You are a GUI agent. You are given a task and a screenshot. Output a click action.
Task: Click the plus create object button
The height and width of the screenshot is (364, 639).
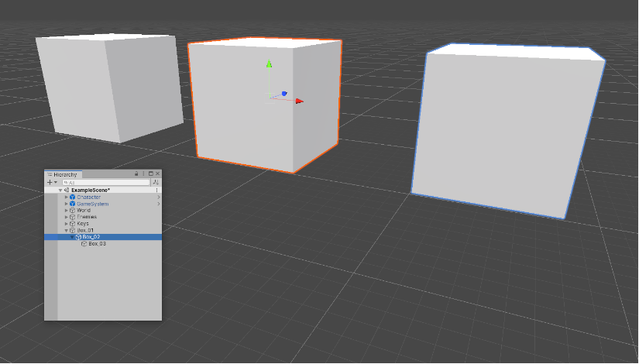click(x=50, y=182)
